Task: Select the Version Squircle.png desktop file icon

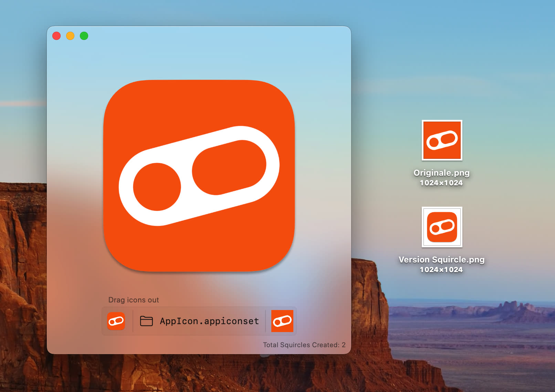Action: (442, 227)
